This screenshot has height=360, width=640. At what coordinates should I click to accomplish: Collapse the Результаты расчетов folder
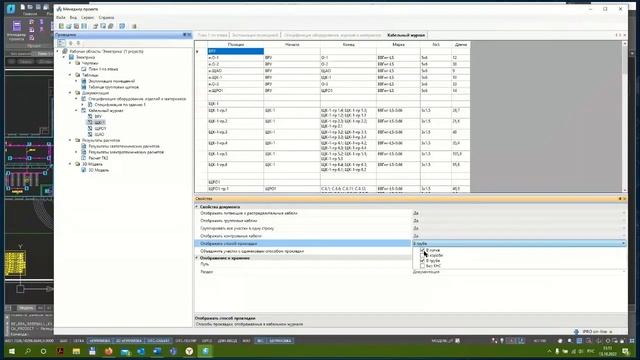pyautogui.click(x=70, y=140)
